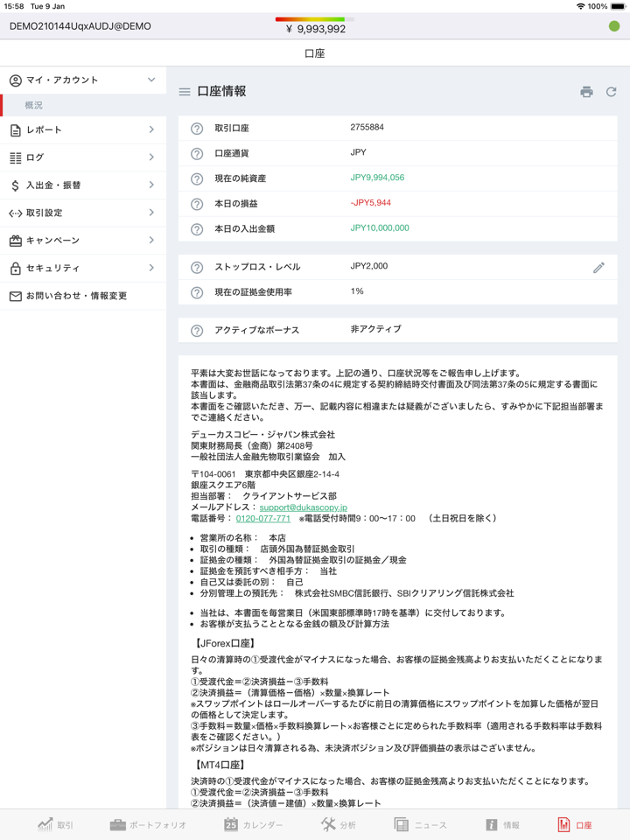Expand the レポート menu
This screenshot has width=630, height=840.
[83, 129]
